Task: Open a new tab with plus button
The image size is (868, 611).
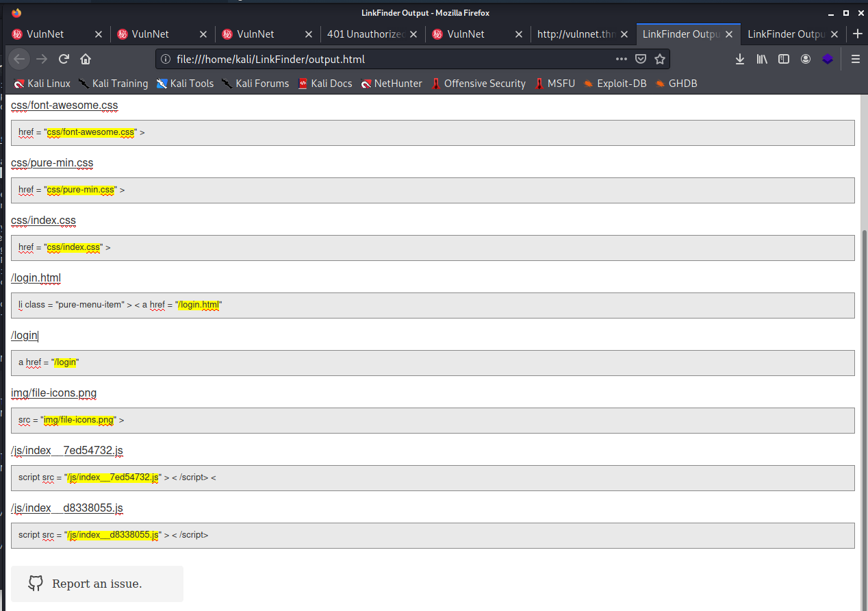Action: pos(857,34)
